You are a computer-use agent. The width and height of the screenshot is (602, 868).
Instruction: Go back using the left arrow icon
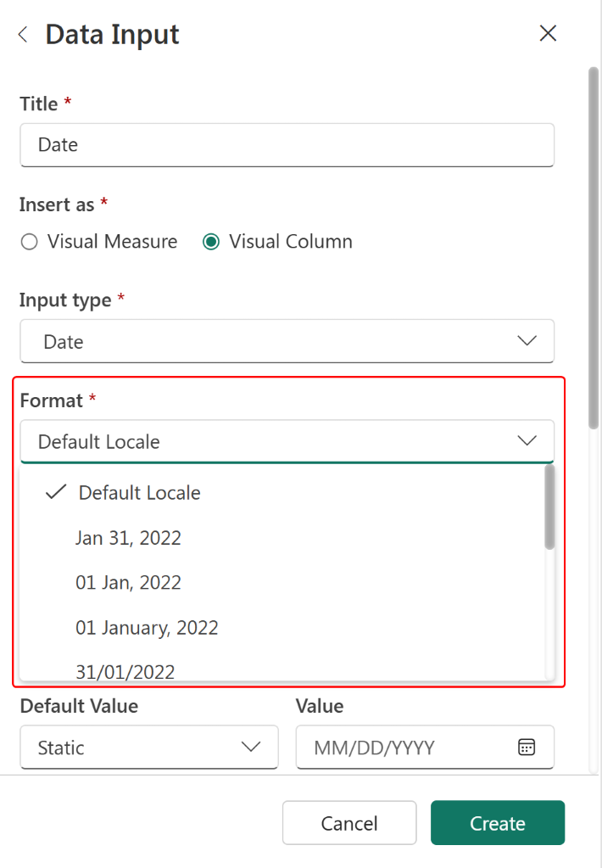(x=23, y=34)
